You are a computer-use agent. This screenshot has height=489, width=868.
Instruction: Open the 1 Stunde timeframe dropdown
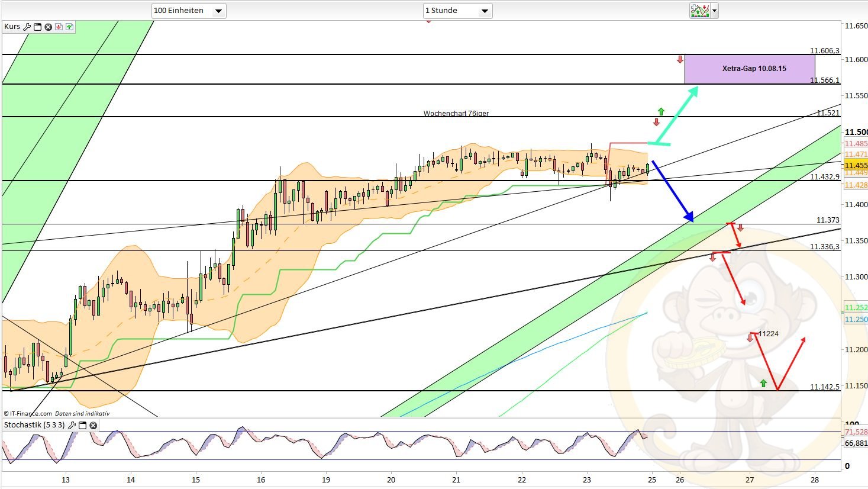458,11
